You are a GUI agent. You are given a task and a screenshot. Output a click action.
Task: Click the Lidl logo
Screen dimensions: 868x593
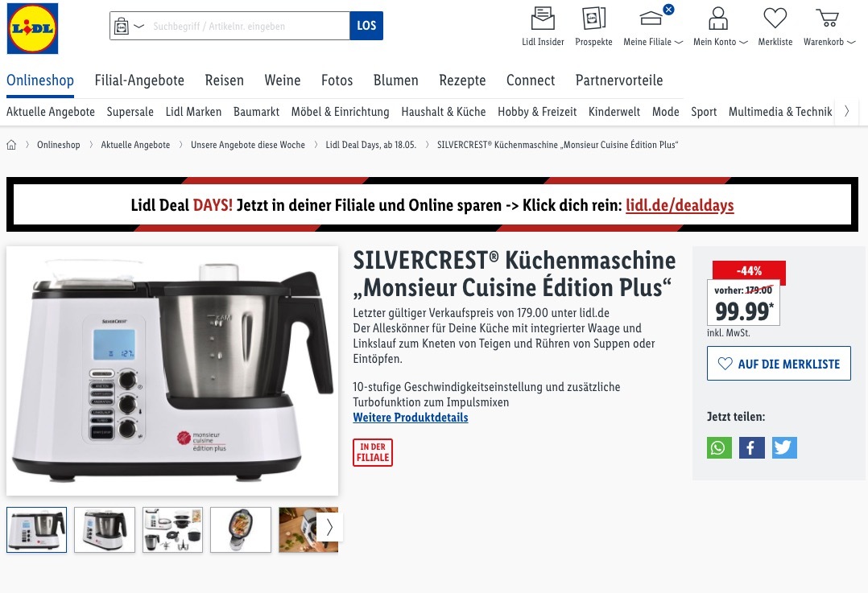pos(32,28)
